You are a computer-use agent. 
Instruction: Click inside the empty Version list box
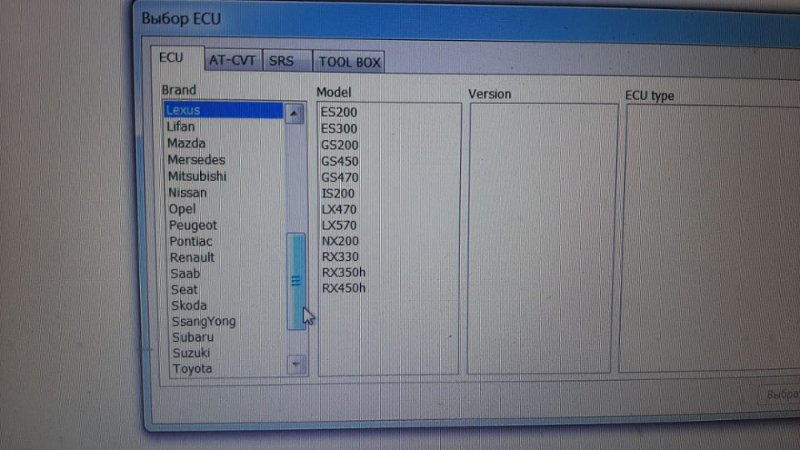pyautogui.click(x=541, y=239)
